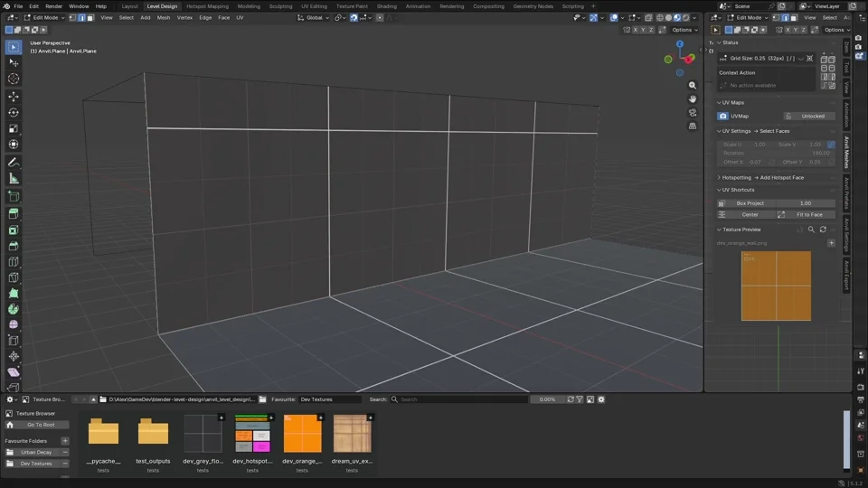This screenshot has height=488, width=868.
Task: Click the refresh icon in Texture Preview
Action: 823,230
